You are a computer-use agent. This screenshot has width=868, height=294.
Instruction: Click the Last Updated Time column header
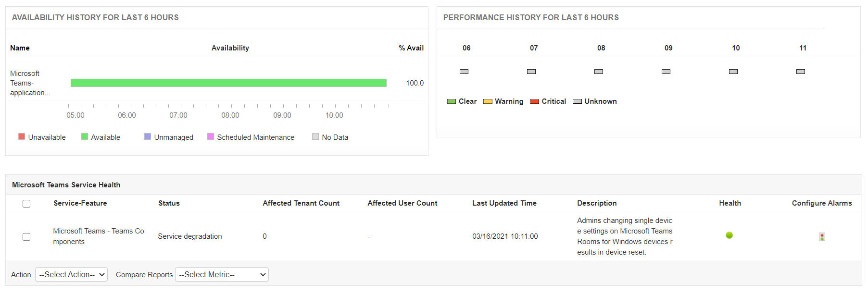point(504,203)
